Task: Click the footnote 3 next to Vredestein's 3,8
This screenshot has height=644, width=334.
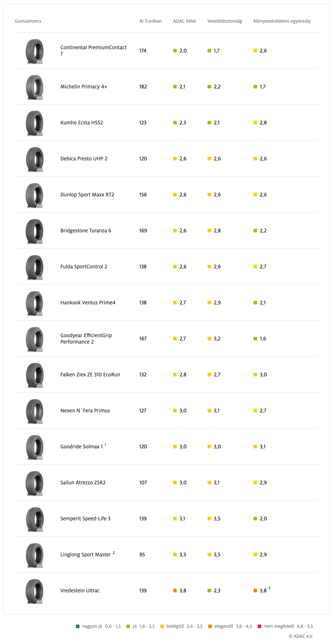Action: click(269, 588)
